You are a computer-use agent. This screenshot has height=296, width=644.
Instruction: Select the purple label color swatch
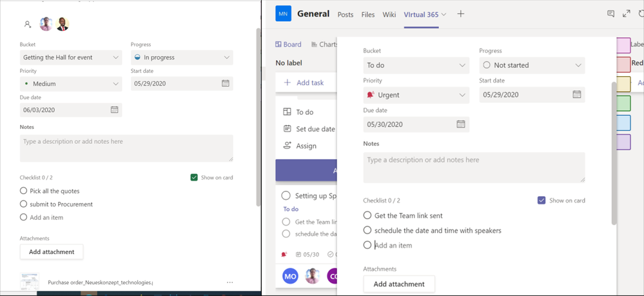coord(623,142)
